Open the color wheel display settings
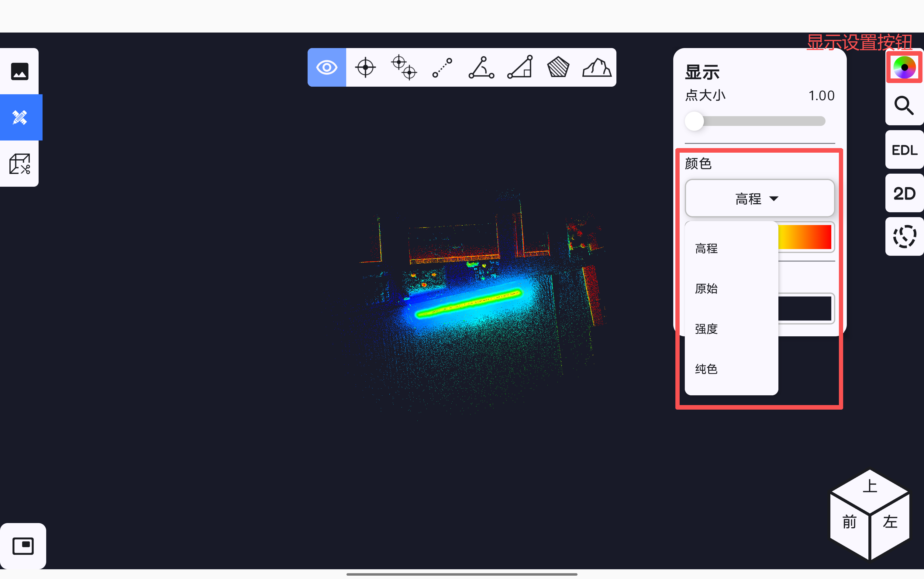This screenshot has width=924, height=579. (x=904, y=68)
